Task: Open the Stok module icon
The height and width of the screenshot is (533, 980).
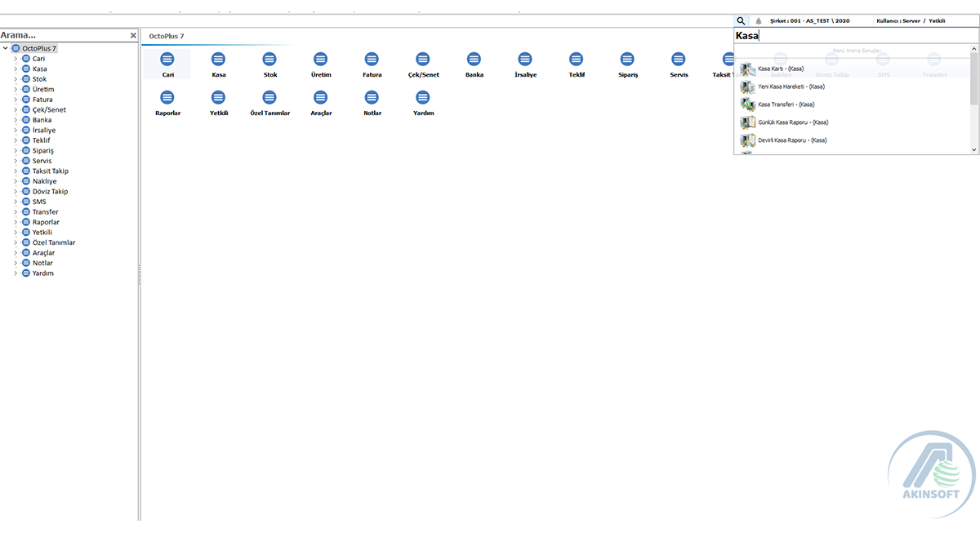Action: pos(269,60)
